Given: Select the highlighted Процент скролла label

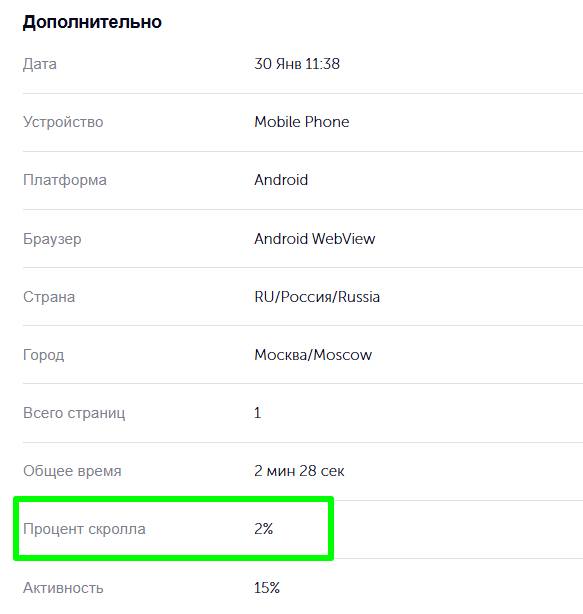Looking at the screenshot, I should coord(84,529).
